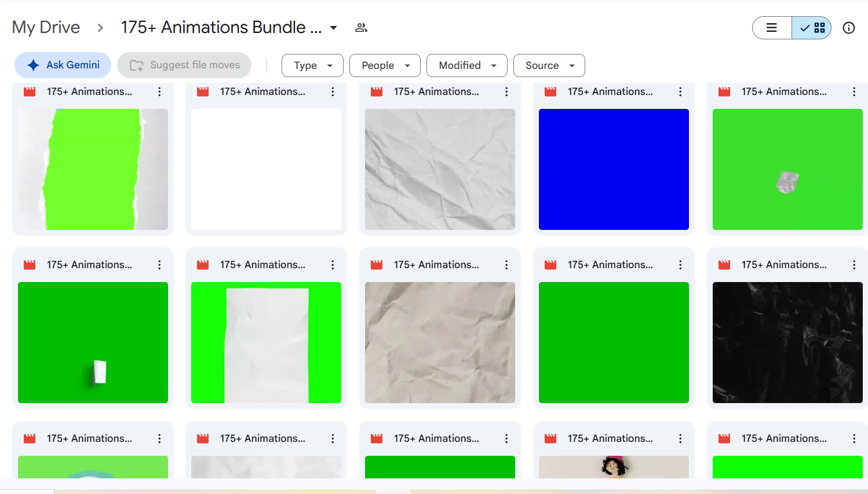
Task: Open more actions for beige crumpled paper video
Action: [x=506, y=265]
